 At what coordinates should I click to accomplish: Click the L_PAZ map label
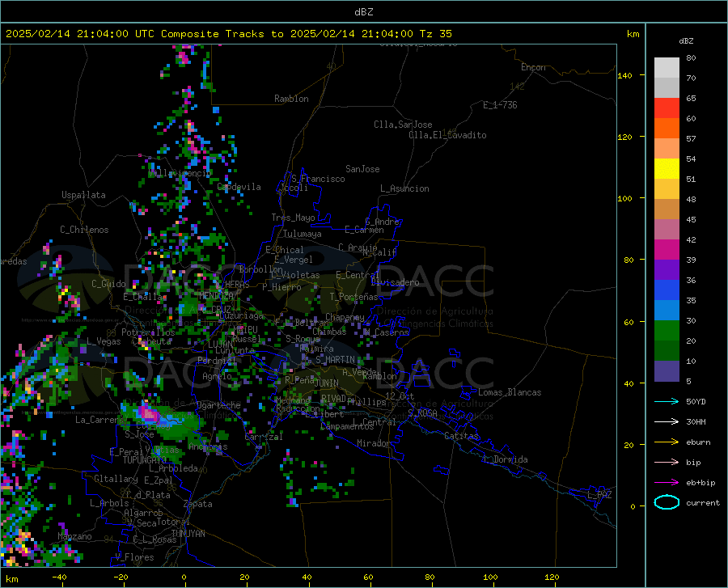(599, 495)
